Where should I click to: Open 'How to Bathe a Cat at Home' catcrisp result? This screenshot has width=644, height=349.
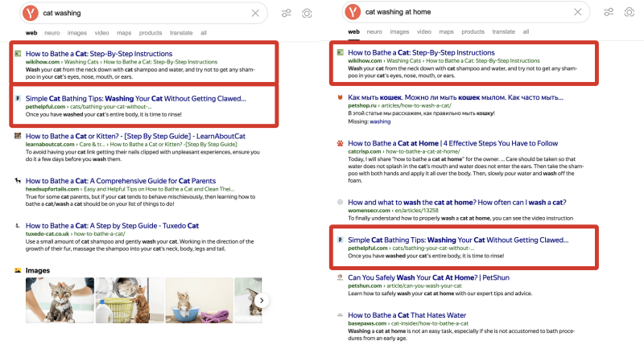click(452, 143)
